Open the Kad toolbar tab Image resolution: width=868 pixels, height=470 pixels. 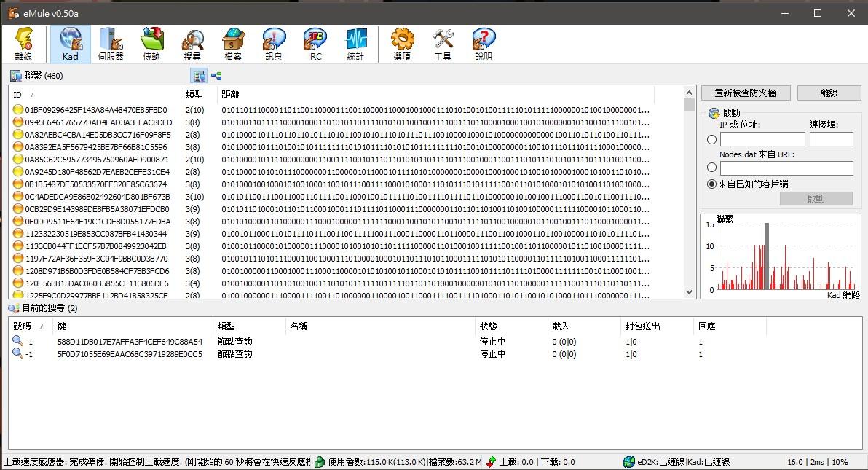pyautogui.click(x=71, y=44)
